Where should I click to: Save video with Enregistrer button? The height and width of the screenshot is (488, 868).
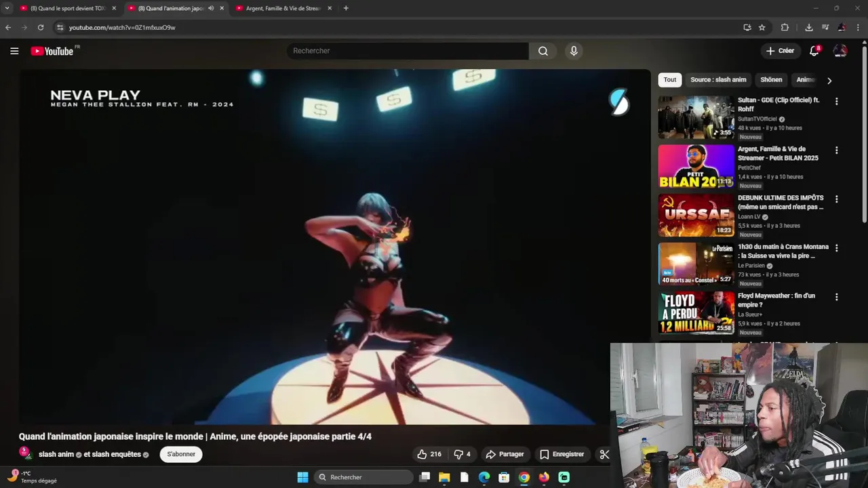coord(561,454)
